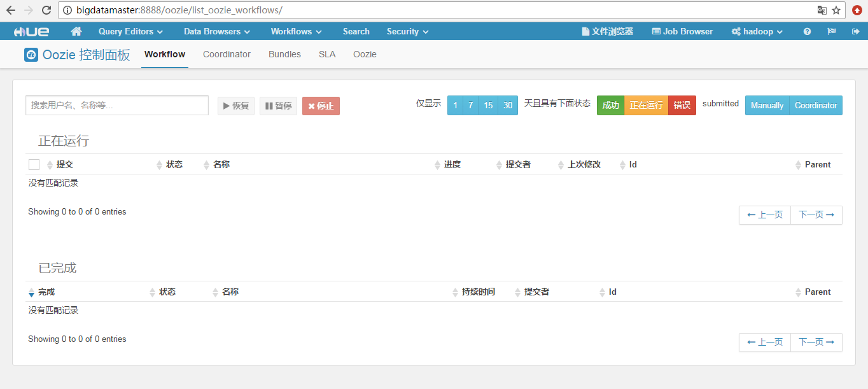Screen dimensions: 868x389
Task: Filter to last 7 days
Action: pyautogui.click(x=470, y=105)
